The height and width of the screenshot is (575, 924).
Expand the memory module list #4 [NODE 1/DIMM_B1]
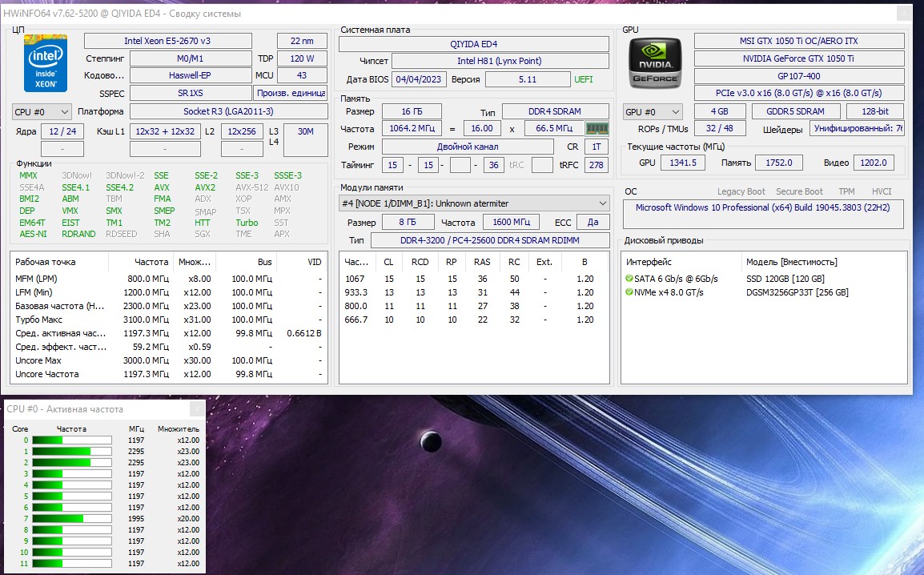click(474, 203)
